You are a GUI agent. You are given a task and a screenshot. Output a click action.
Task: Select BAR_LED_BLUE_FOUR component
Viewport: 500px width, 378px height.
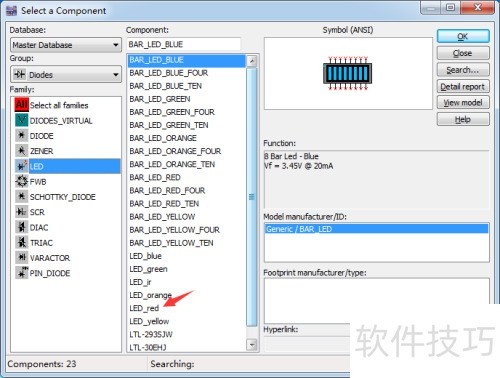(x=169, y=73)
